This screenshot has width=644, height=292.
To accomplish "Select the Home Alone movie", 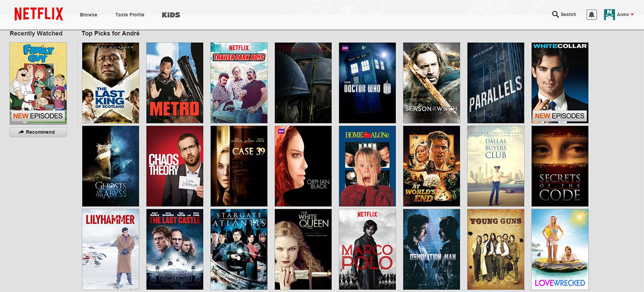I will point(367,166).
